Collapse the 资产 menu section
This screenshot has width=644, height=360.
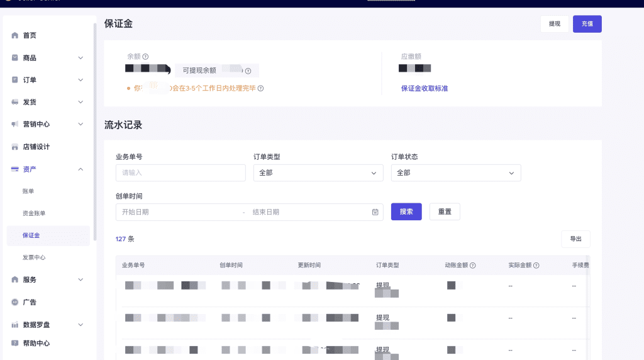pos(80,169)
